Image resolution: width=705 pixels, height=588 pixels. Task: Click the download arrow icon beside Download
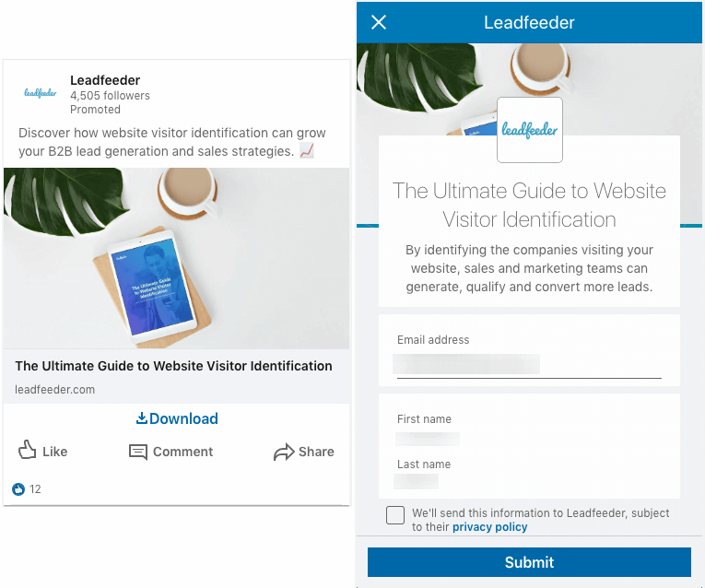click(x=142, y=418)
